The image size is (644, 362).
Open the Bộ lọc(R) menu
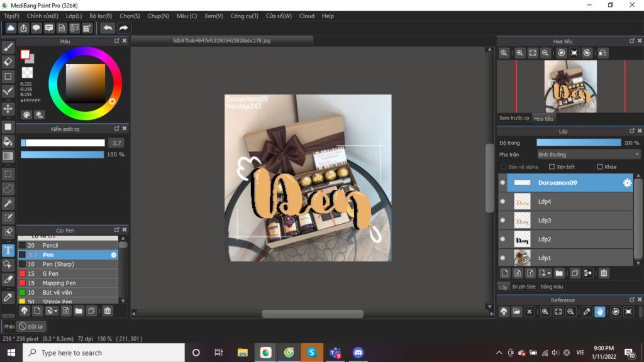101,16
